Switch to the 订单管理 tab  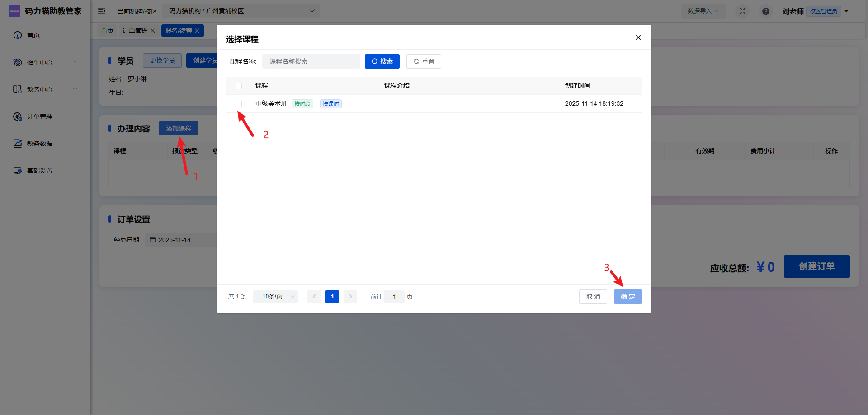pos(135,31)
